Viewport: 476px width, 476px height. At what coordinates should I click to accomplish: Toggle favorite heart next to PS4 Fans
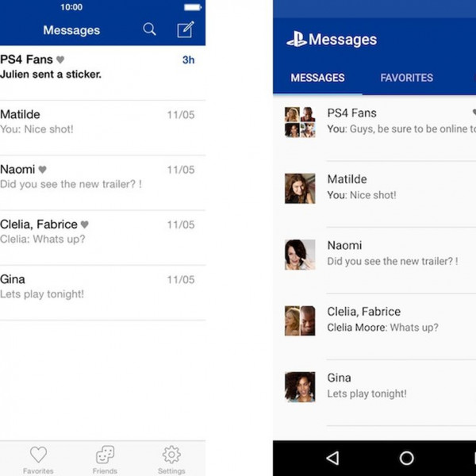pyautogui.click(x=60, y=59)
